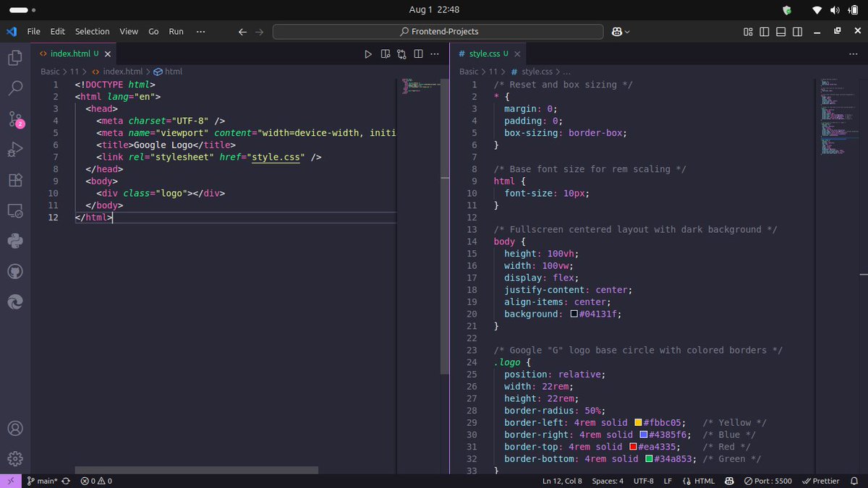
Task: Open the Copilot dropdown chevron
Action: coord(627,32)
